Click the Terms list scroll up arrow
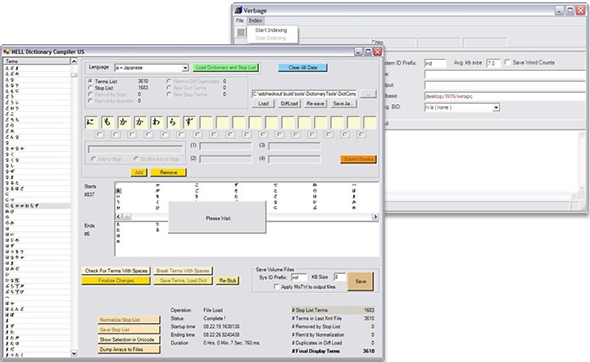Viewport: 590px width, 362px height. coord(74,61)
